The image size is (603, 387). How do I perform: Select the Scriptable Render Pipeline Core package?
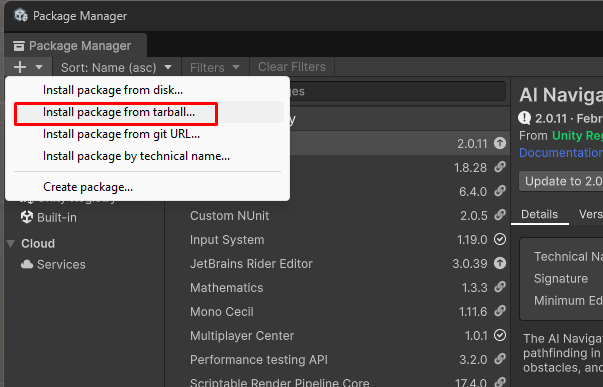pos(280,382)
